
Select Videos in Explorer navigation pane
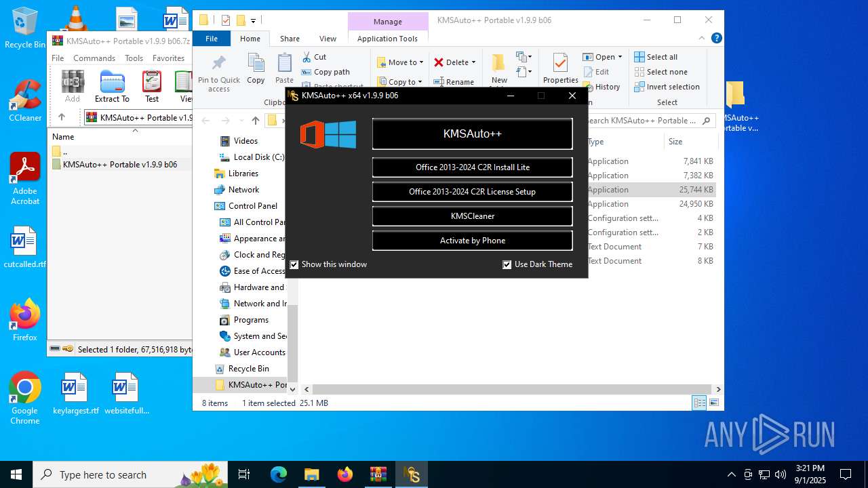(245, 141)
